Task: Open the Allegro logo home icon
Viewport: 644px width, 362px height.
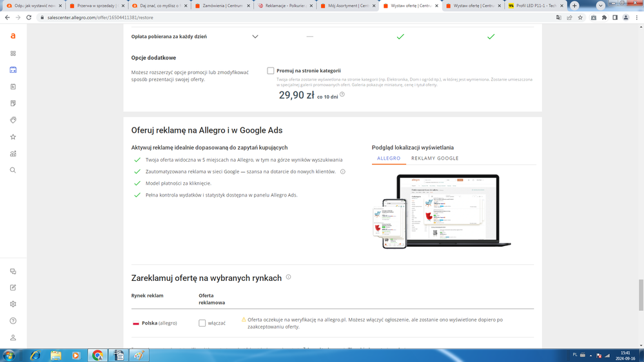Action: (13, 36)
